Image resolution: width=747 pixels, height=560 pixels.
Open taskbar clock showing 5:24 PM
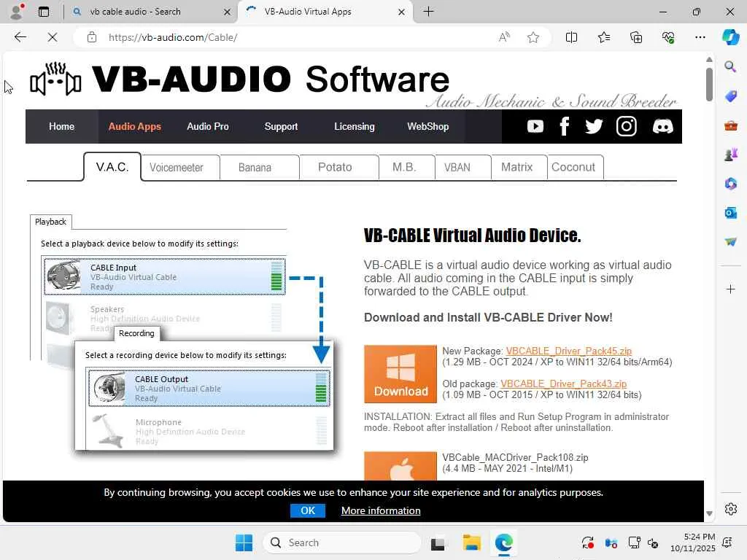pos(693,542)
